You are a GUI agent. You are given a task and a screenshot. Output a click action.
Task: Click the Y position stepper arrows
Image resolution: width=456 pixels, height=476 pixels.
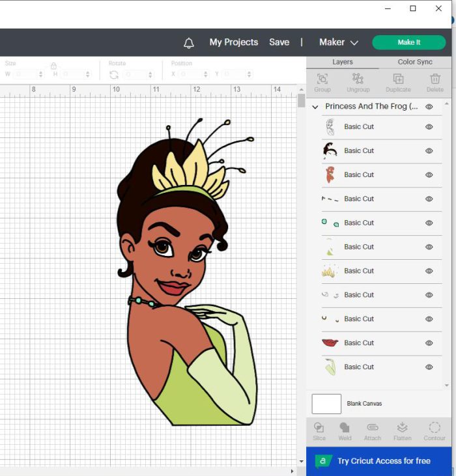[x=249, y=74]
